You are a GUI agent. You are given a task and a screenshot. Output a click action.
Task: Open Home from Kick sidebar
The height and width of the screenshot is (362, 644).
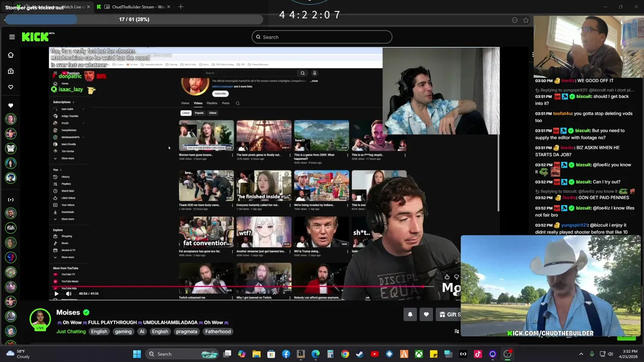click(x=11, y=55)
